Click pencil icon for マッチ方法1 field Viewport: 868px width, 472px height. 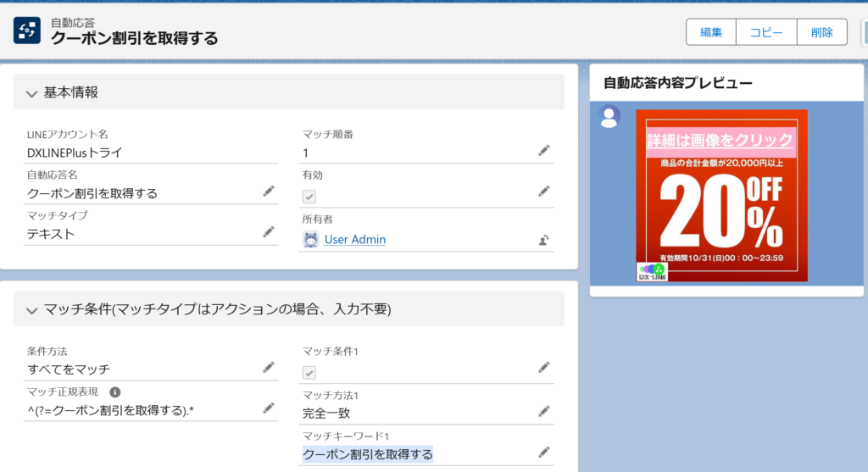tap(544, 411)
